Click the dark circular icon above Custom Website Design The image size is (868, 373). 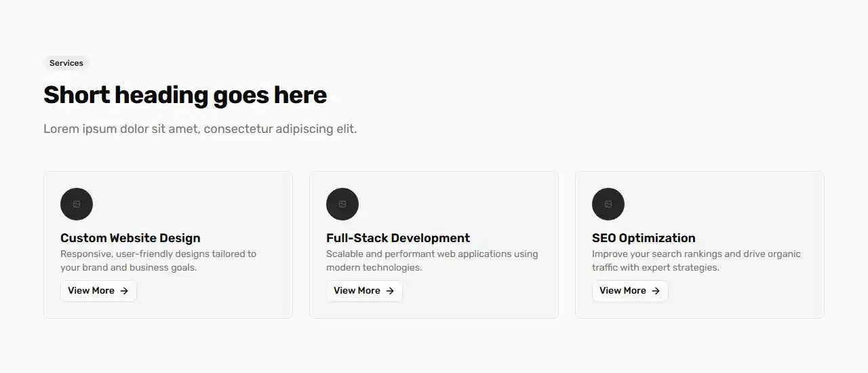point(77,204)
